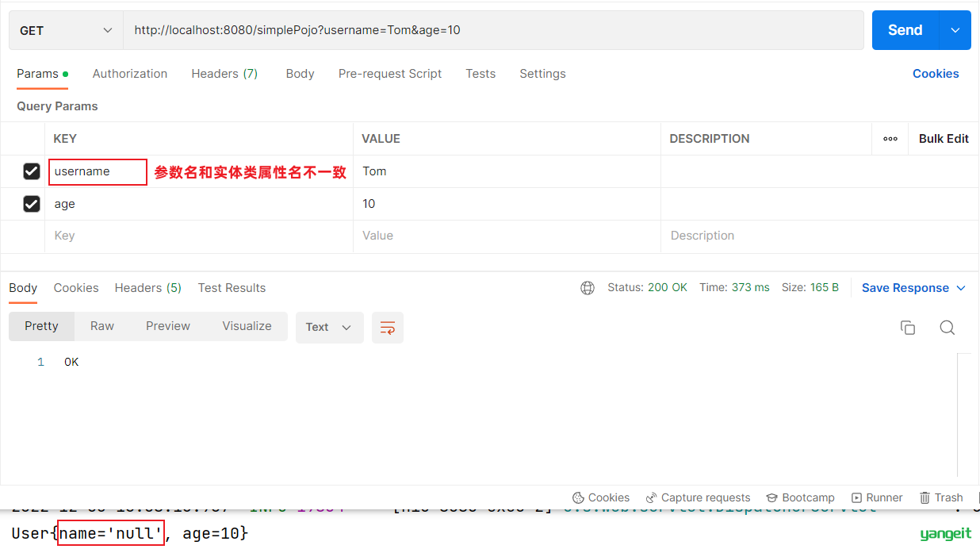Click the Size: 165 B text

[x=810, y=288]
